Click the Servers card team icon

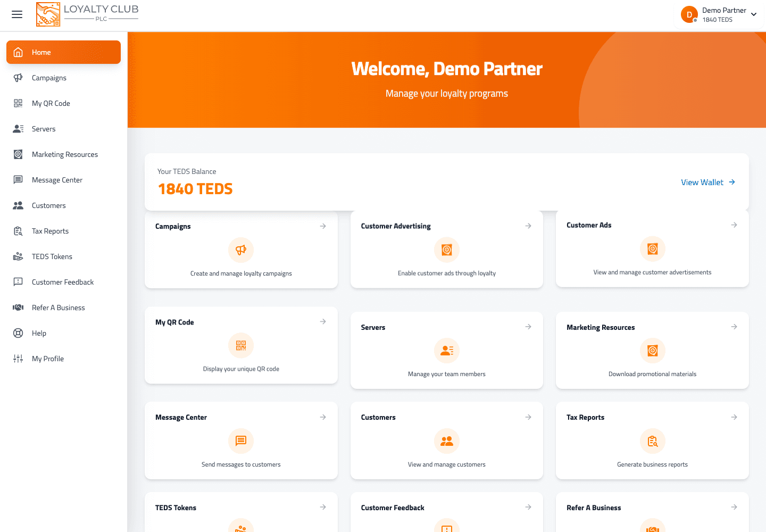click(x=447, y=351)
